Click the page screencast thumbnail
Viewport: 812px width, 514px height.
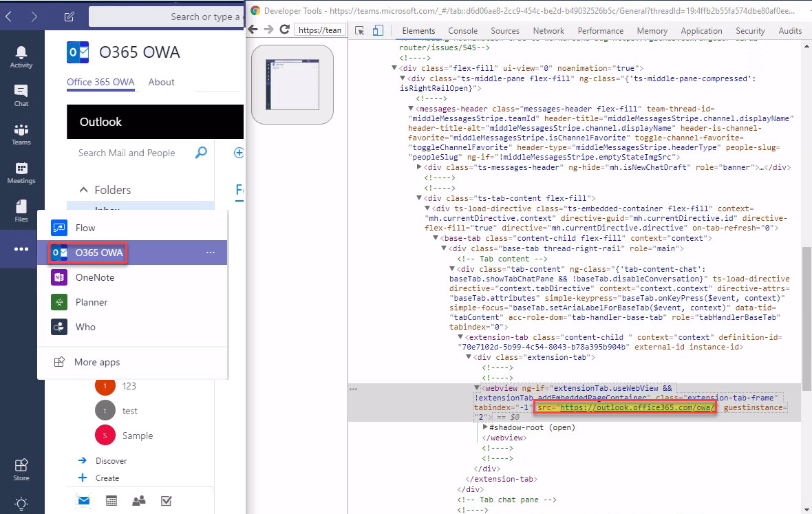[292, 85]
